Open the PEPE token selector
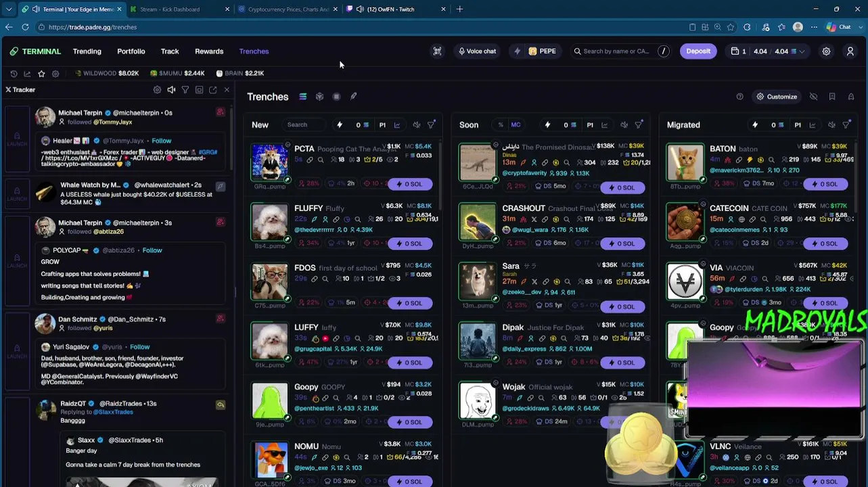 click(542, 51)
